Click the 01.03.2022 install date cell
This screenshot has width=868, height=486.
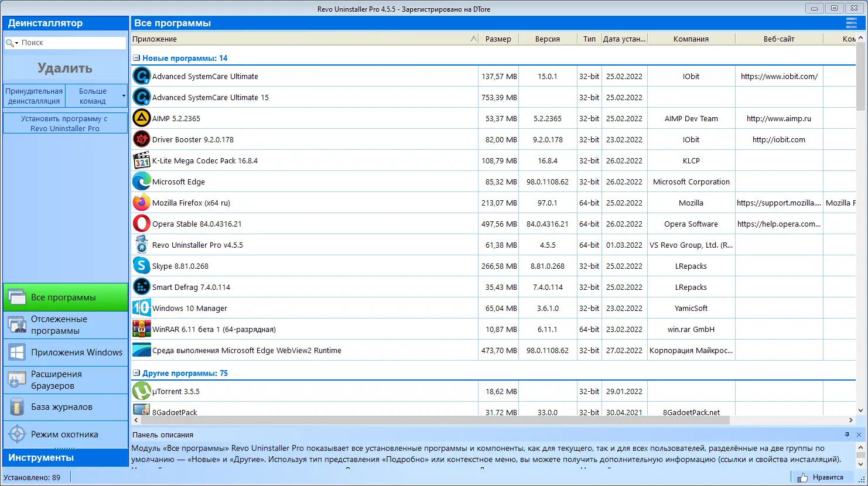[624, 245]
